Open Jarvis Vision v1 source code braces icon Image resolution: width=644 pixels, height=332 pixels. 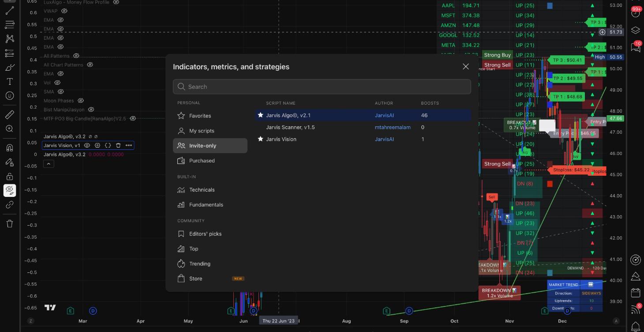coord(108,145)
